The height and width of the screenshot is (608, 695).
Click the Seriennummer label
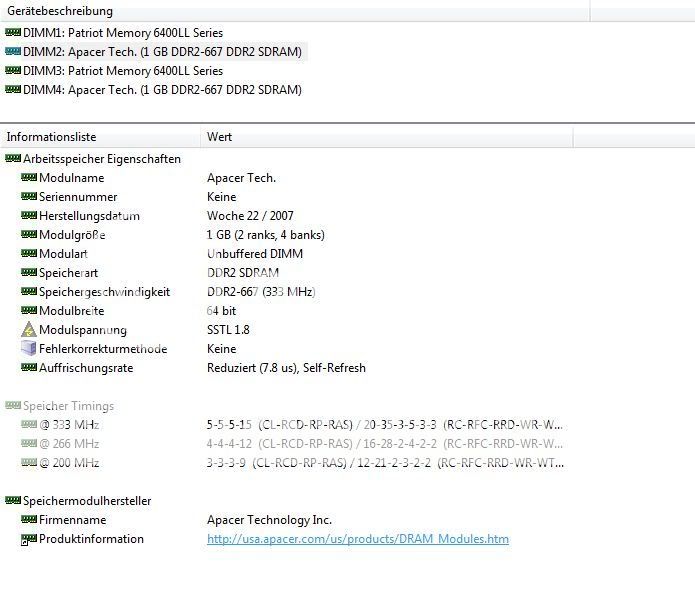coord(78,197)
